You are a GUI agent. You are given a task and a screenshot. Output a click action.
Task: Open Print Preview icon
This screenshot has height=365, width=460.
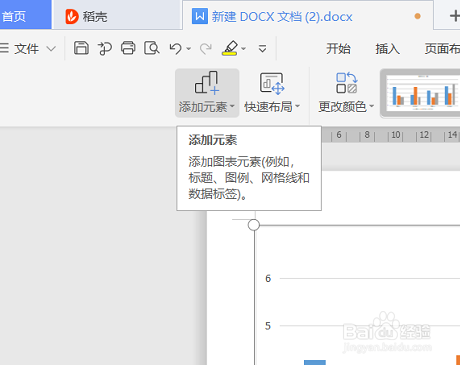tap(152, 48)
